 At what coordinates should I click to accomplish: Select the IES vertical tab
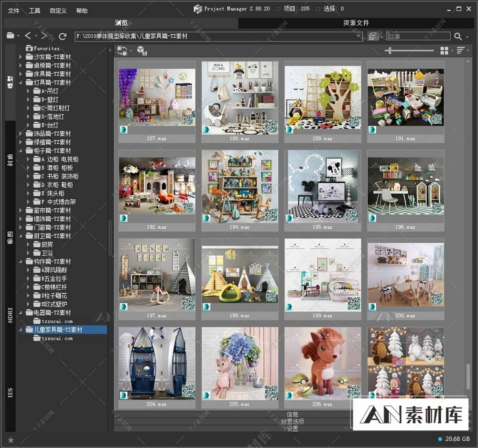tap(11, 393)
